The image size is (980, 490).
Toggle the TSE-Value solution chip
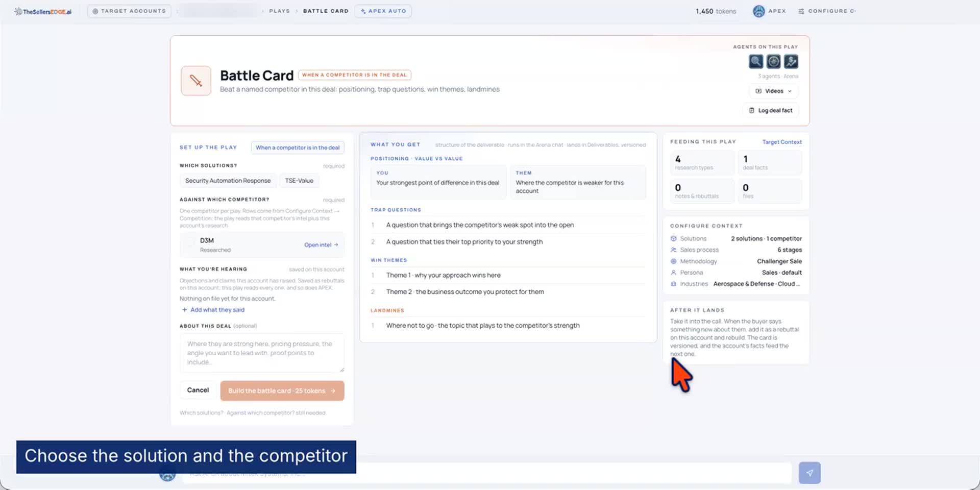click(x=299, y=181)
